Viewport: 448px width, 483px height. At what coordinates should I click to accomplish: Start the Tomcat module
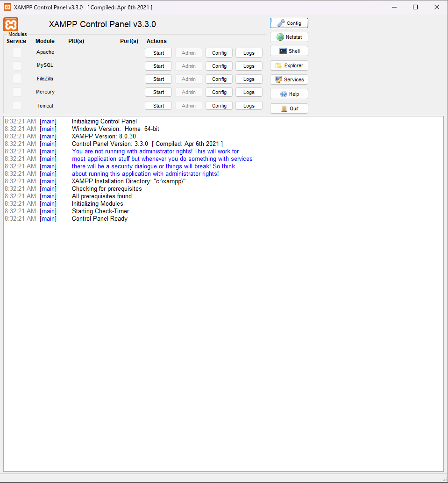tap(158, 106)
